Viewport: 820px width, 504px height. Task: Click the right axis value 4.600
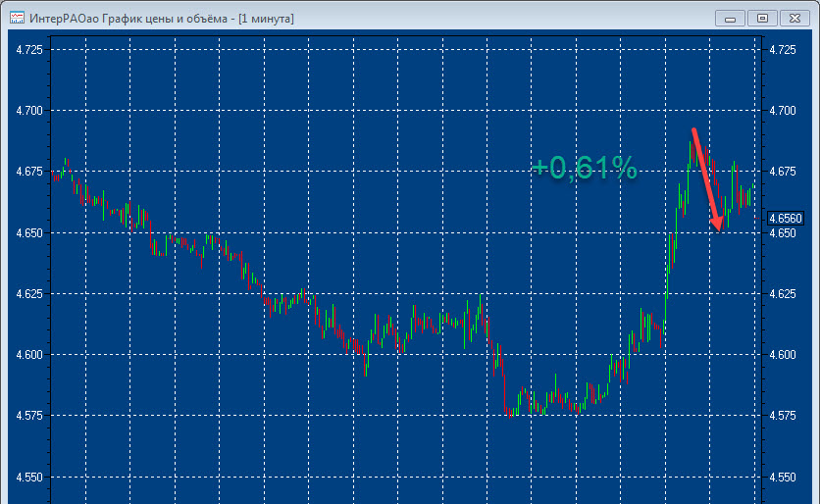783,355
